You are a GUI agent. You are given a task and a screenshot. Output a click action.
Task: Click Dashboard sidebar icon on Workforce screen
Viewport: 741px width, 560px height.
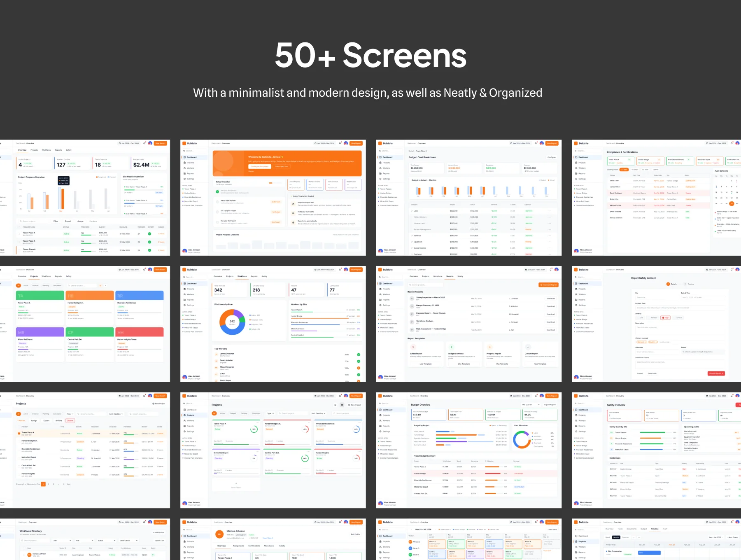point(185,283)
